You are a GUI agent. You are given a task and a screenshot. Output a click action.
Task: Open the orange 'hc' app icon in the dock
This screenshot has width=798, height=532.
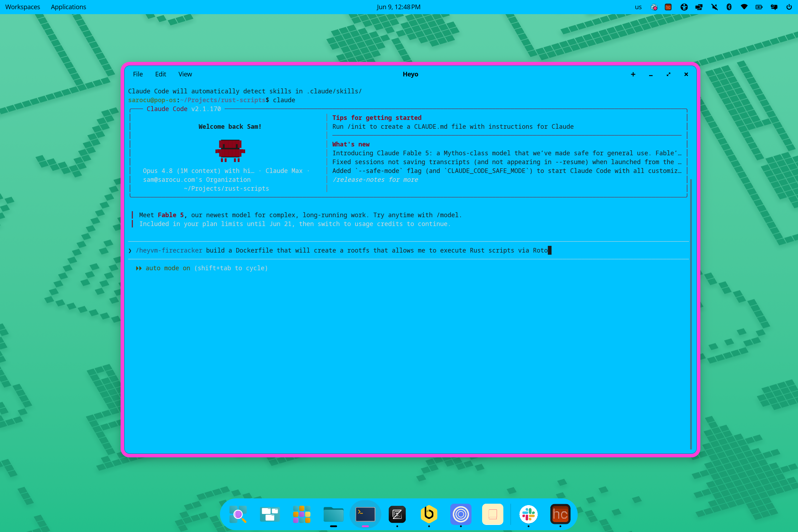pos(560,514)
